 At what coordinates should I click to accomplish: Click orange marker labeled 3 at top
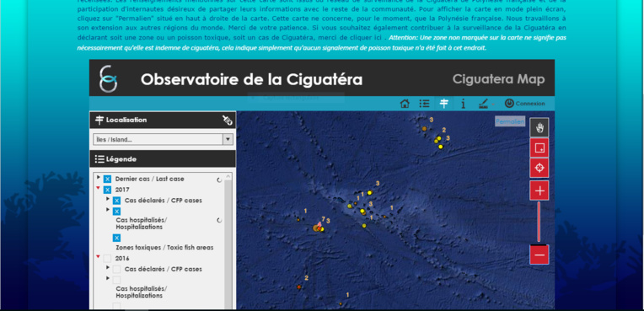click(424, 129)
